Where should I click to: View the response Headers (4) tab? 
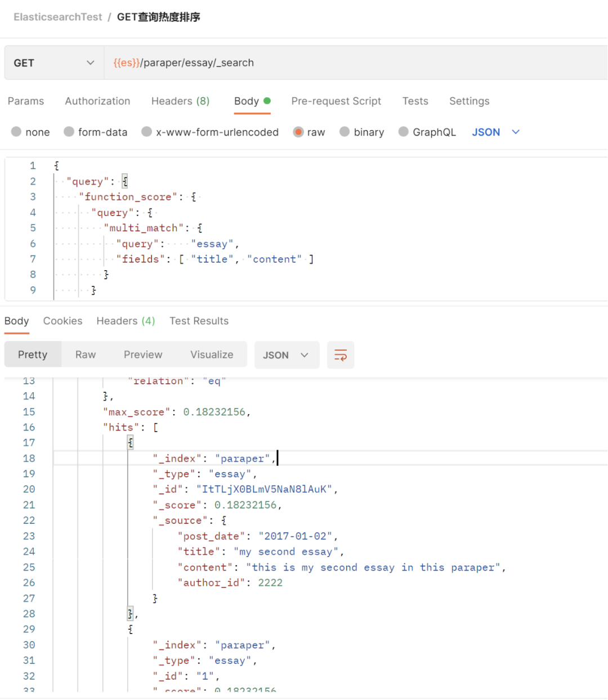click(126, 321)
